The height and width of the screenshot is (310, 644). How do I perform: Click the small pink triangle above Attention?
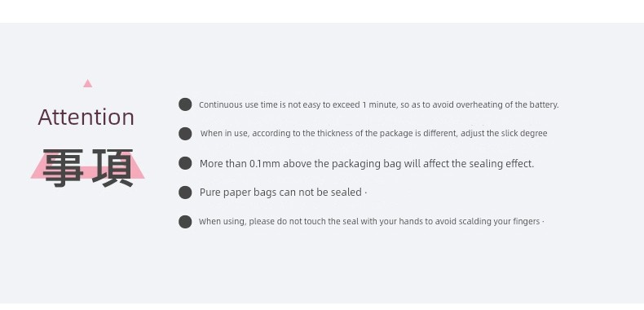[87, 83]
